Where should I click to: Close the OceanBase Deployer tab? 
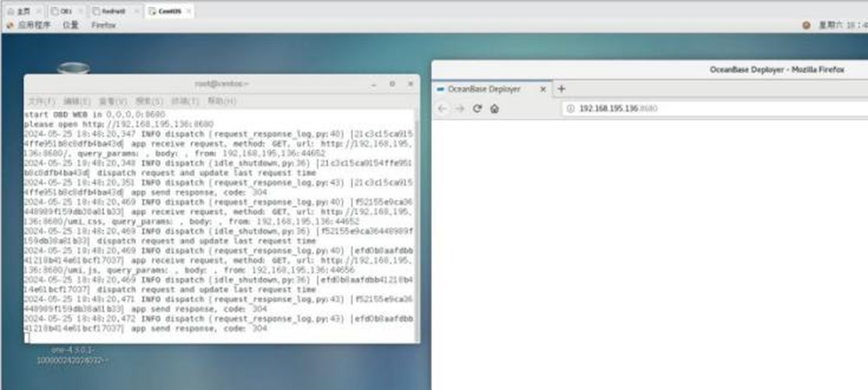point(543,89)
